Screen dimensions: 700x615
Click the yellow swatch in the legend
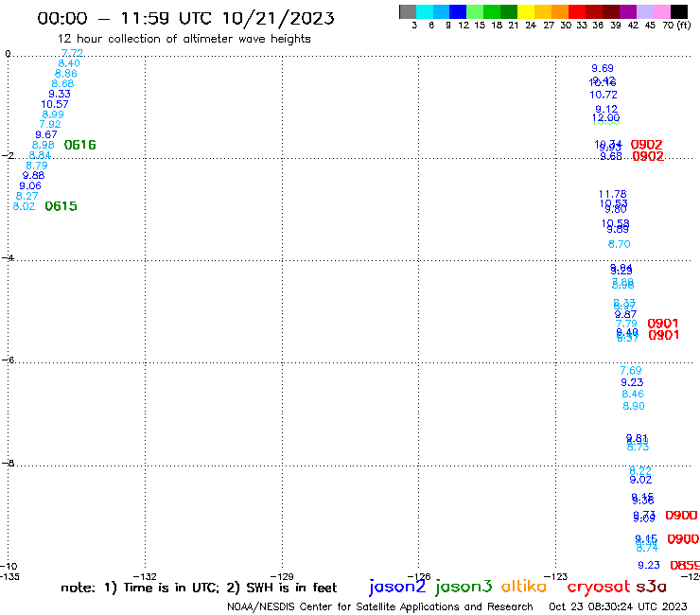point(526,11)
